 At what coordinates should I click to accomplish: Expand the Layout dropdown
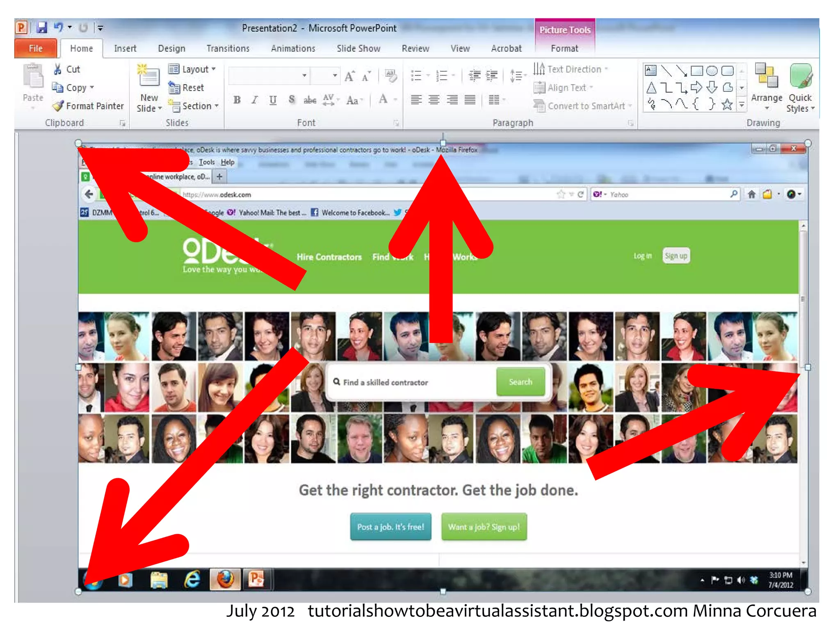[192, 69]
